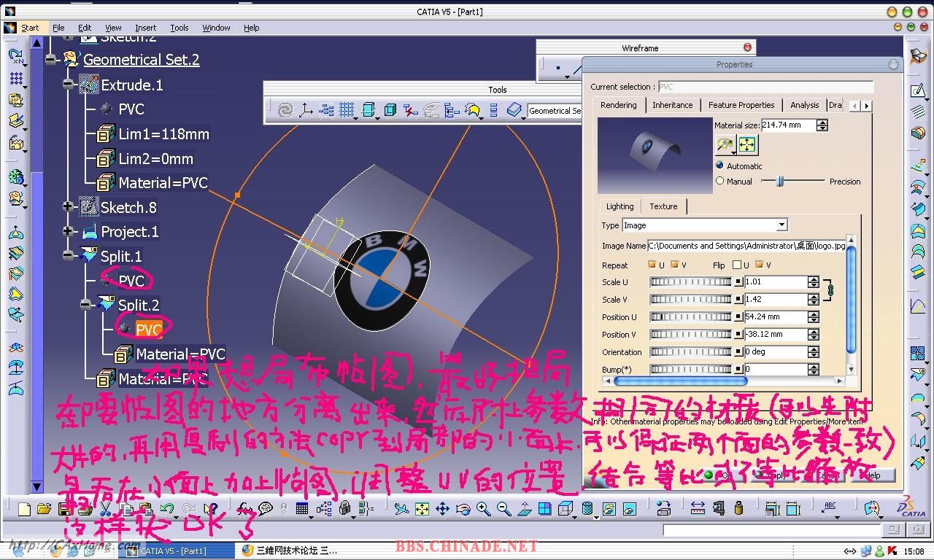Open the Tools menu
Viewport: 934px width, 560px height.
point(180,28)
